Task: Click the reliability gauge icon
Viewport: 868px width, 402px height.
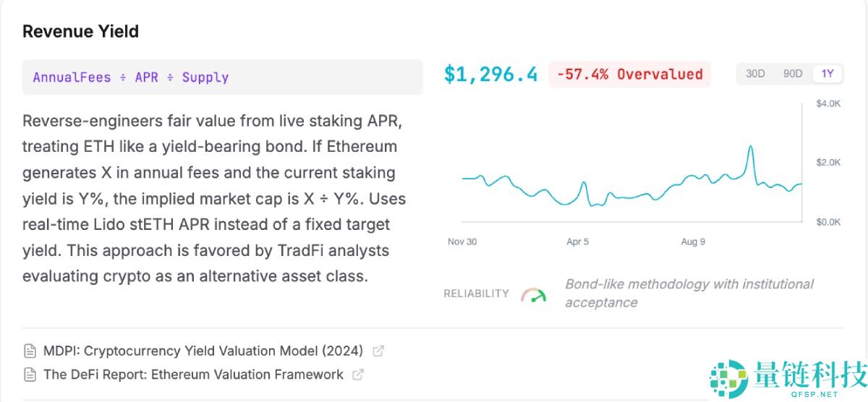Action: tap(534, 294)
